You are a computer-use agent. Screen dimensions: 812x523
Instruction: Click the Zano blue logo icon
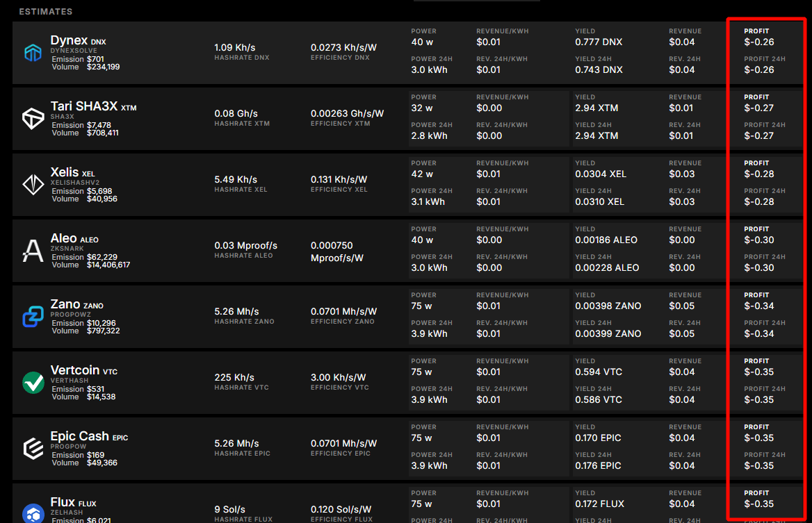pos(33,317)
